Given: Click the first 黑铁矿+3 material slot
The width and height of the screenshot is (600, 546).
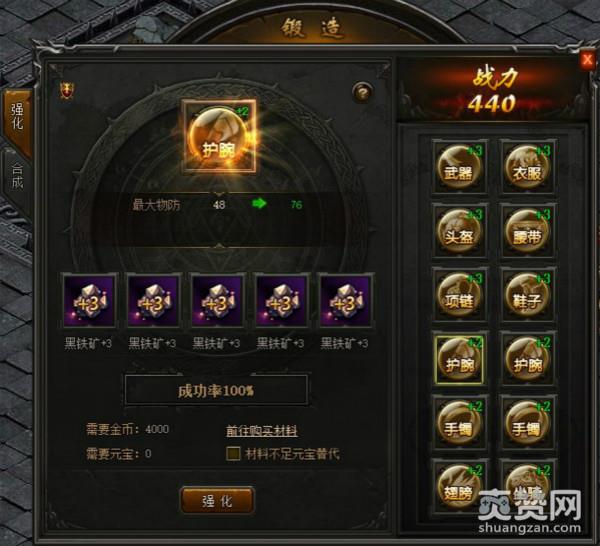Looking at the screenshot, I should pos(88,301).
